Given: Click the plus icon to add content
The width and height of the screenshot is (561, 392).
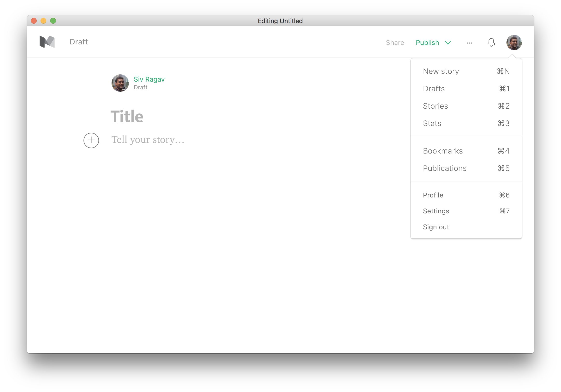Looking at the screenshot, I should pyautogui.click(x=91, y=140).
